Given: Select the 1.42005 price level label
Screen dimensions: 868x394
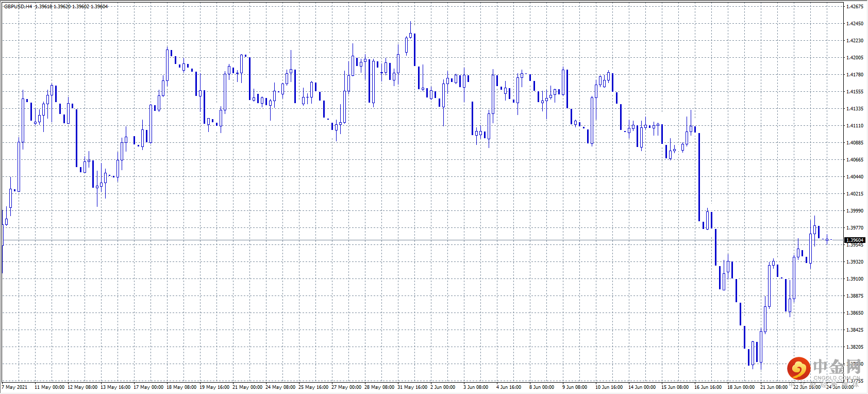Looking at the screenshot, I should point(855,58).
